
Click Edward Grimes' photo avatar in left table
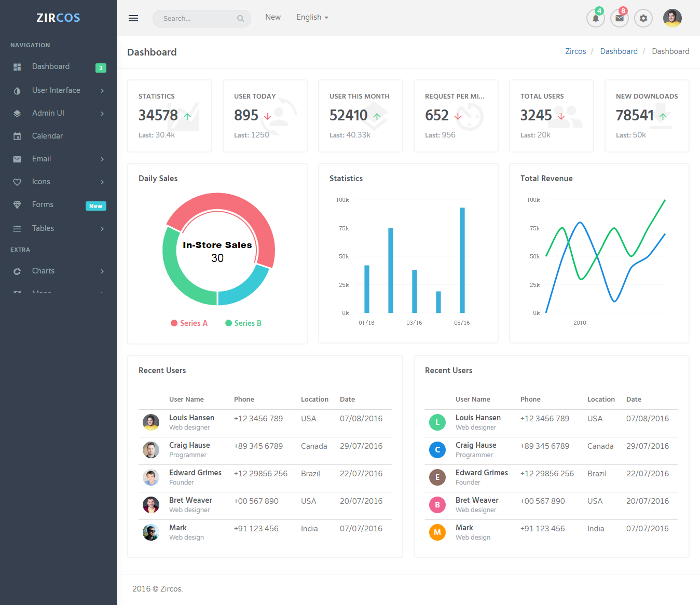pos(151,477)
